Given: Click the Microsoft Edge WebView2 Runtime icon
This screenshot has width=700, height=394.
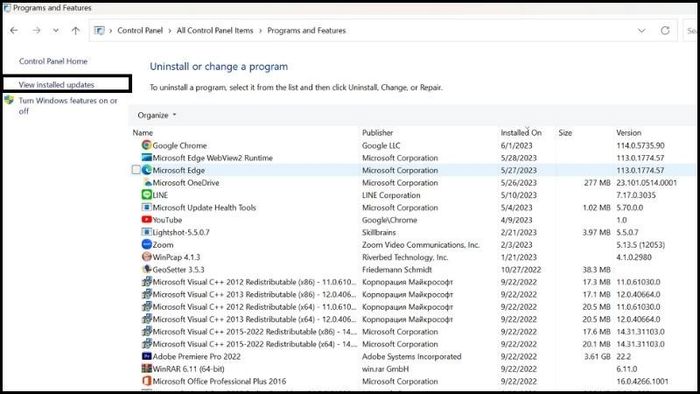Looking at the screenshot, I should pyautogui.click(x=146, y=158).
